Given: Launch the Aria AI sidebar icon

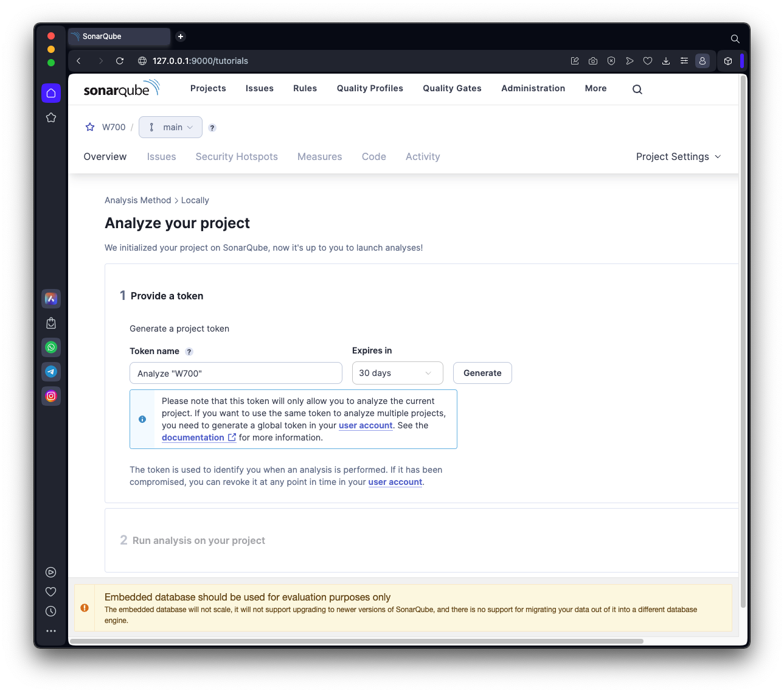Looking at the screenshot, I should pos(51,299).
